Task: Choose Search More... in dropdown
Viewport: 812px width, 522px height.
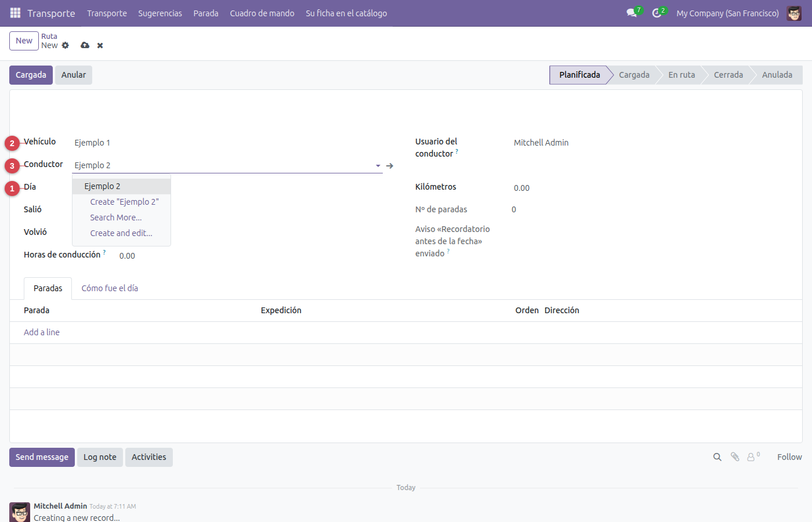Action: (x=121, y=217)
